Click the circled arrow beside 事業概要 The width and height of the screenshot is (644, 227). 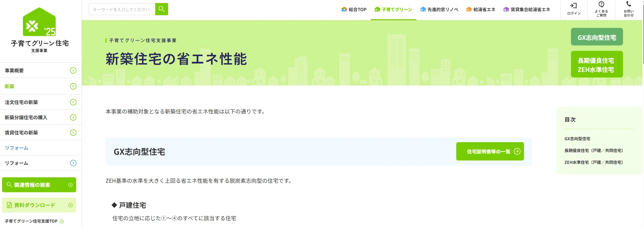point(73,70)
